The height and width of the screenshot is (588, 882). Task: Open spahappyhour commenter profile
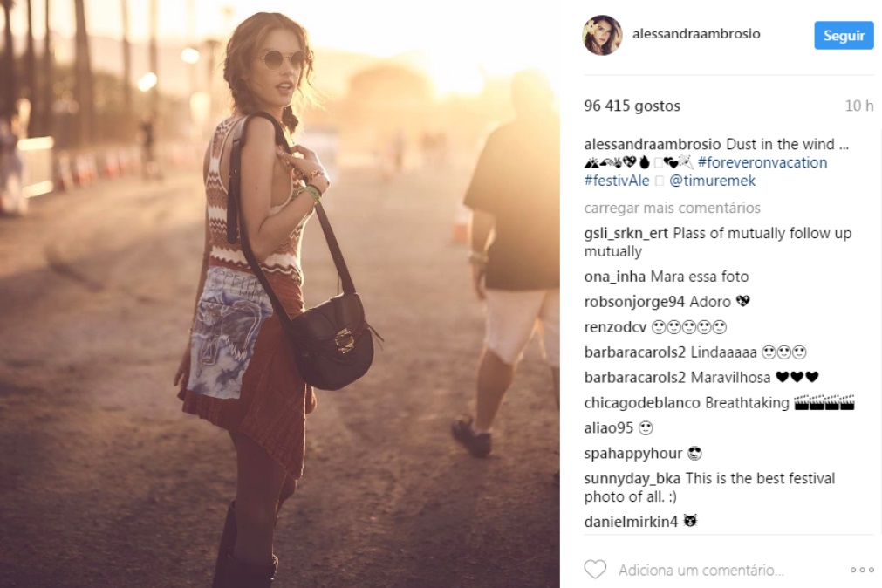coord(632,453)
